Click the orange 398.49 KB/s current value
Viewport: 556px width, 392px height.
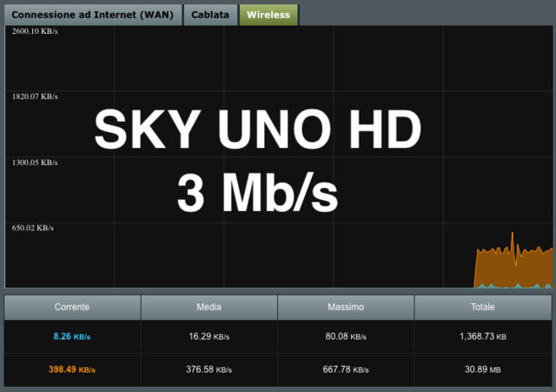coord(72,369)
